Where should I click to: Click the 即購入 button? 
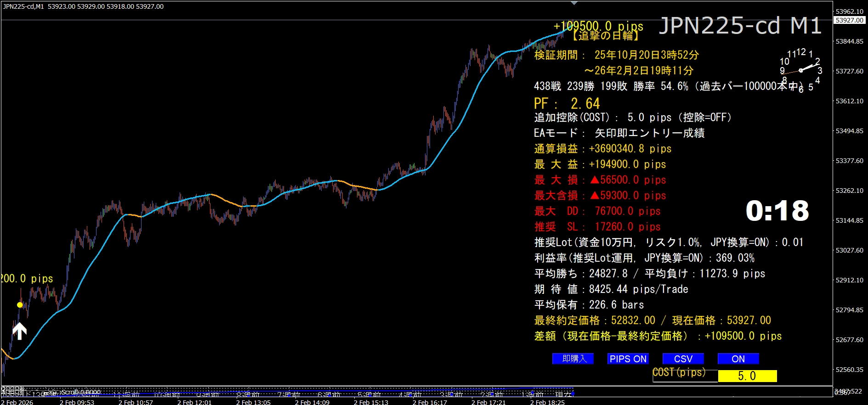point(573,359)
